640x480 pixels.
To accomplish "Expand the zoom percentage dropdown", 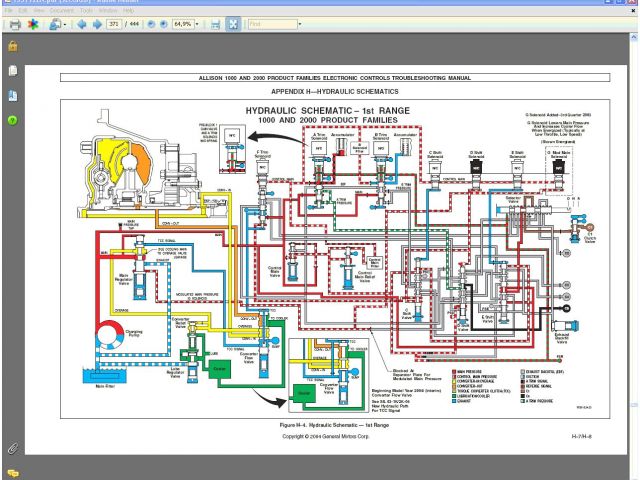I will (x=199, y=23).
